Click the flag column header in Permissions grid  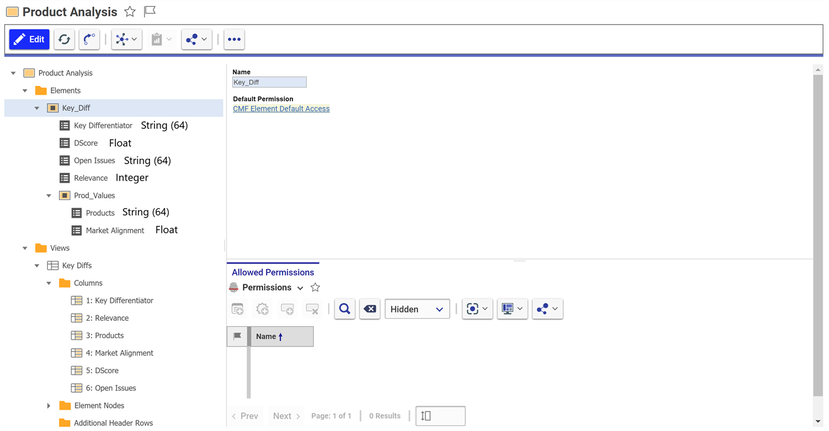tap(237, 337)
